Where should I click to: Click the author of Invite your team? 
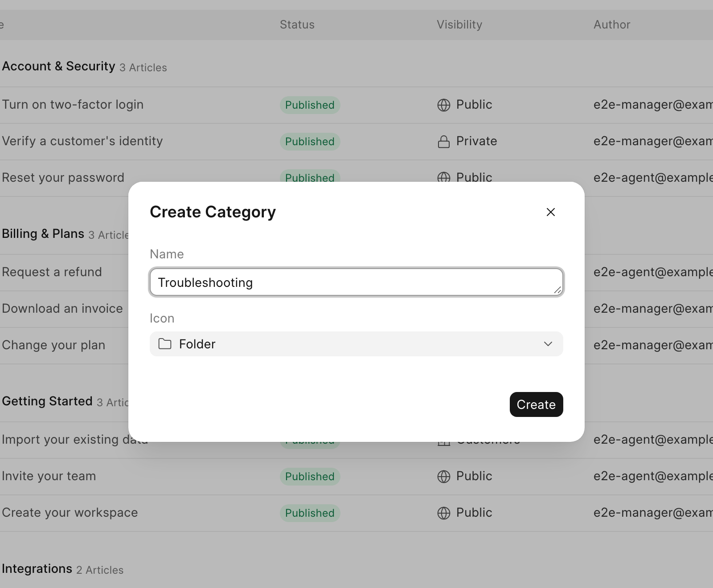pos(653,476)
